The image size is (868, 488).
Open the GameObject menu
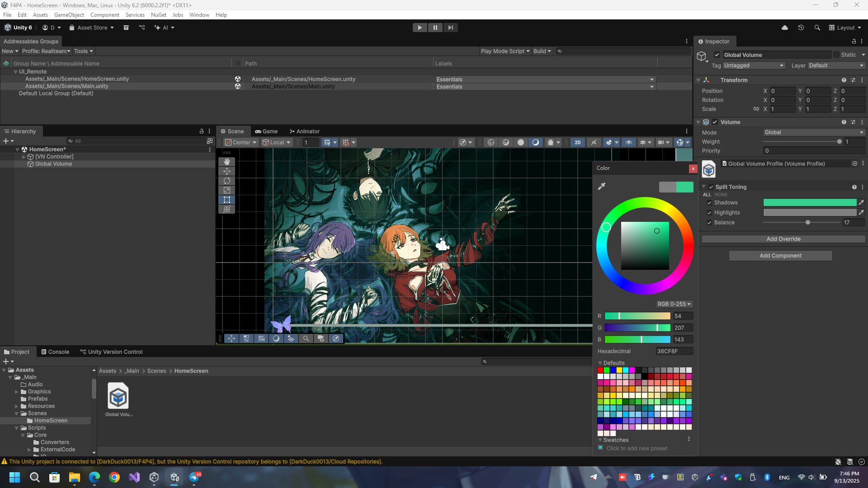point(69,15)
